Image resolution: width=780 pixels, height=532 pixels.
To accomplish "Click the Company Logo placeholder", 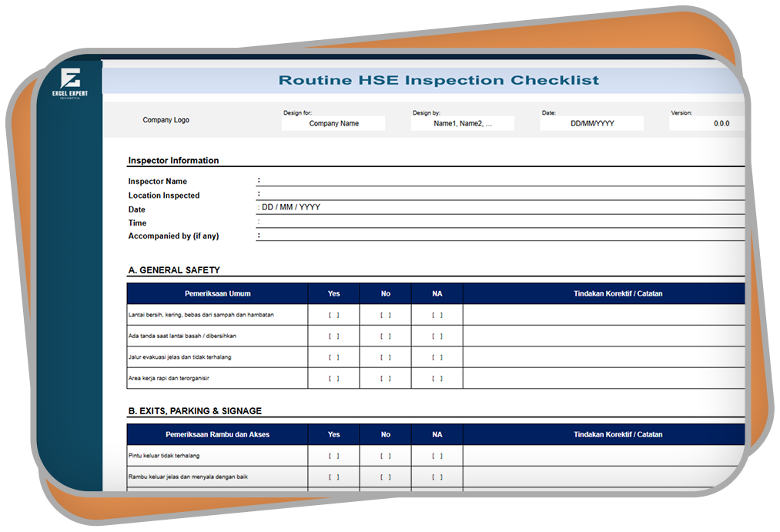I will coord(166,120).
